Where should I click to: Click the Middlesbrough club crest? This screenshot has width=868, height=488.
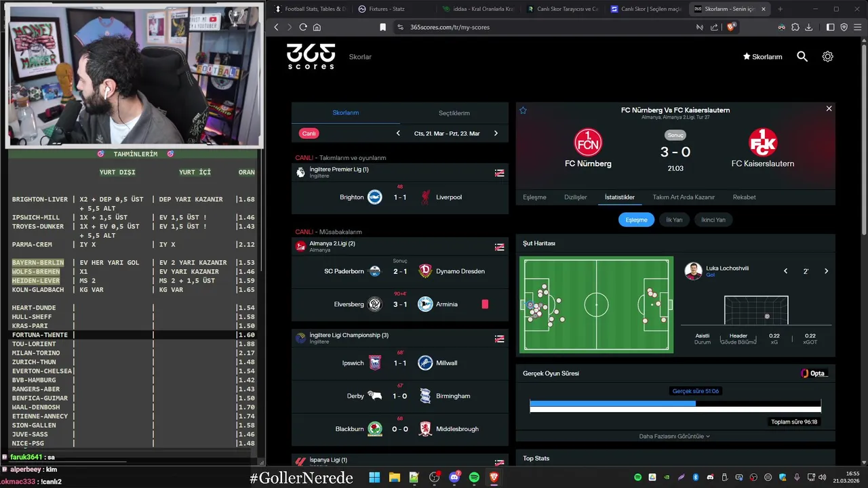pos(425,429)
